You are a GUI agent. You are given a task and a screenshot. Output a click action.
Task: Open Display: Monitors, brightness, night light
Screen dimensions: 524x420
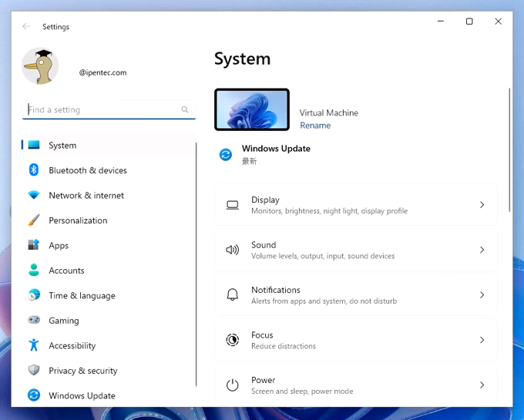pos(356,205)
